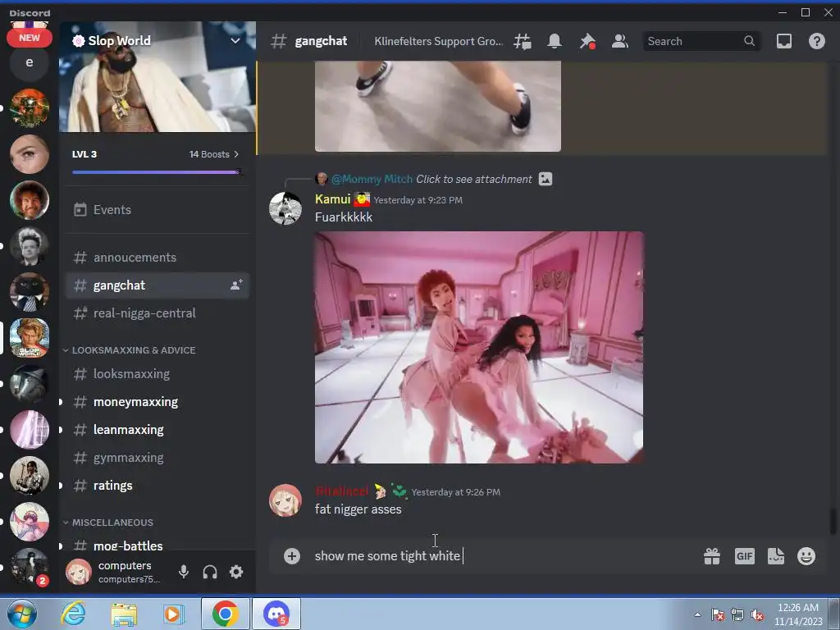Toggle the member list icon

[620, 41]
